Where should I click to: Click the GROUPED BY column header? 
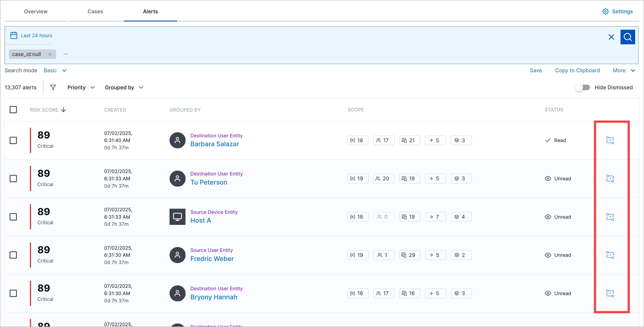tap(185, 110)
